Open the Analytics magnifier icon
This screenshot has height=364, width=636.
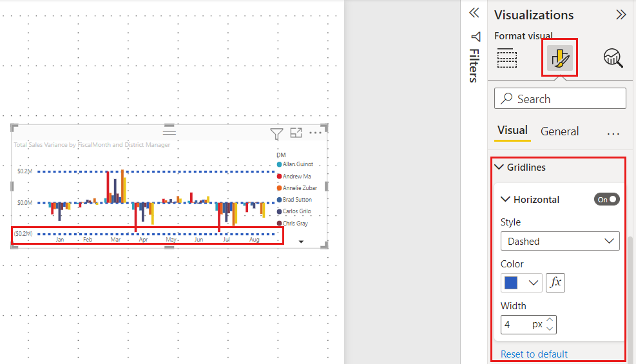click(613, 59)
